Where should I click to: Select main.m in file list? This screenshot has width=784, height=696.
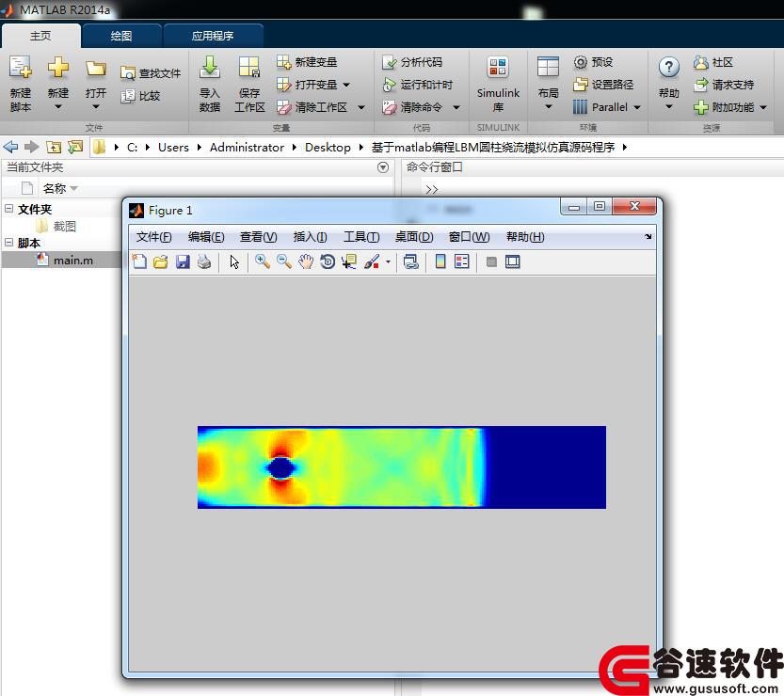[72, 261]
